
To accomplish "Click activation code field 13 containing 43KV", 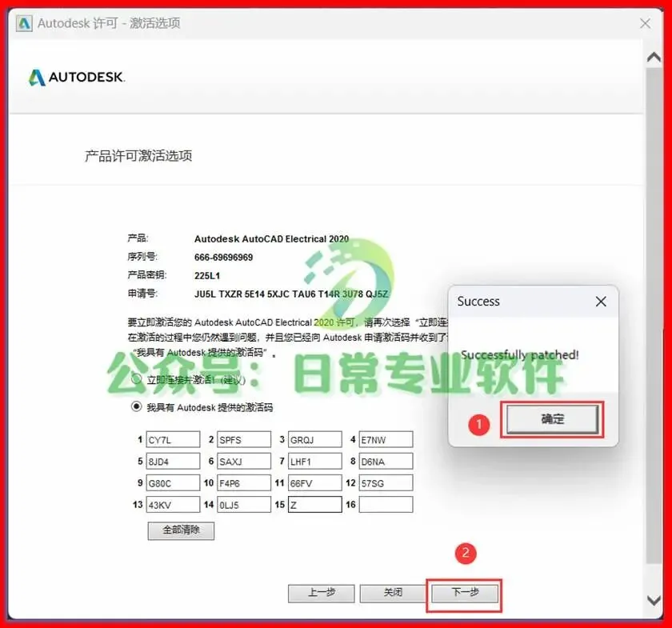I will [x=173, y=505].
